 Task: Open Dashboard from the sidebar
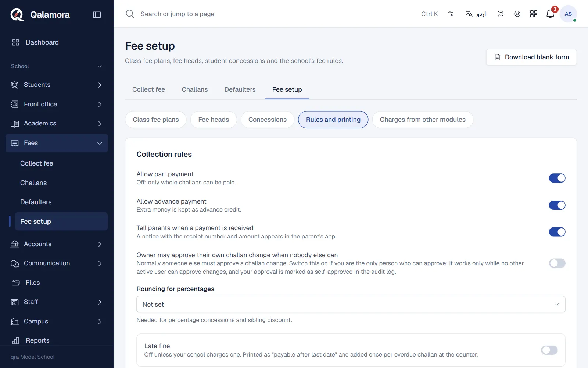coord(57,42)
